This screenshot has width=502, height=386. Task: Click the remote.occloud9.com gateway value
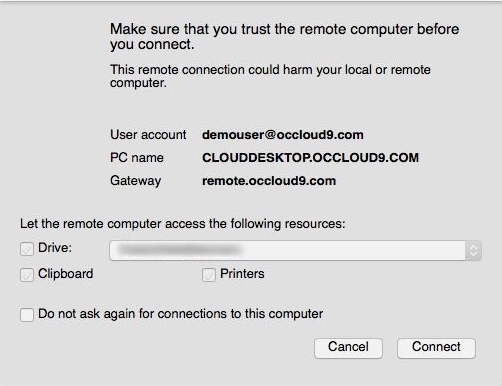click(x=269, y=181)
